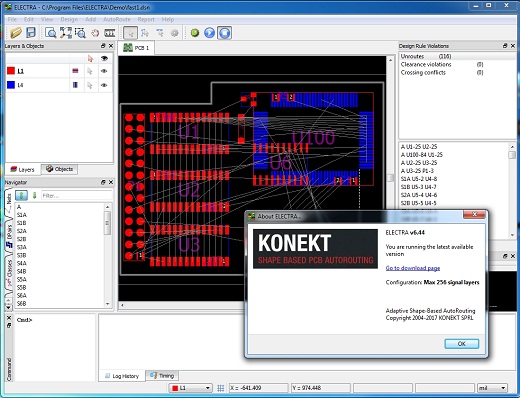
Task: Click left arrow of PCB canvas horizontal scrollbar
Action: coord(122,305)
